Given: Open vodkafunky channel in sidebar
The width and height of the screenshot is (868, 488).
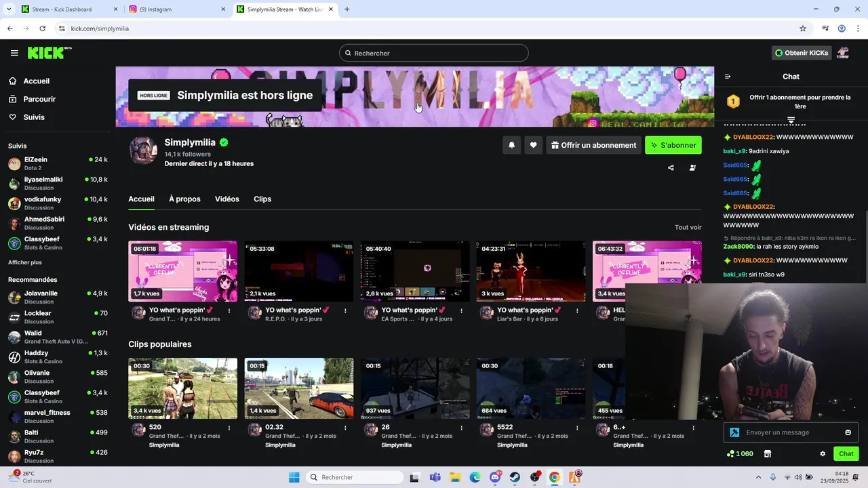Looking at the screenshot, I should tap(58, 203).
